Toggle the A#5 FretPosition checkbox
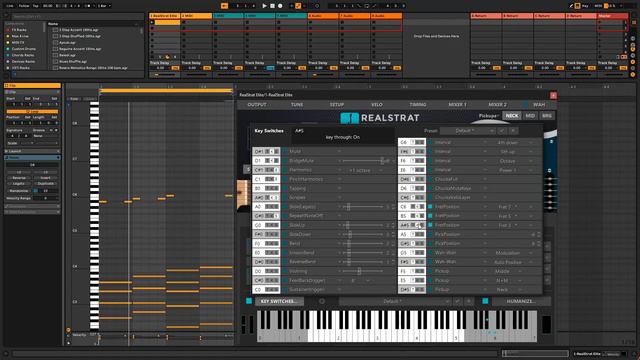 (x=430, y=225)
